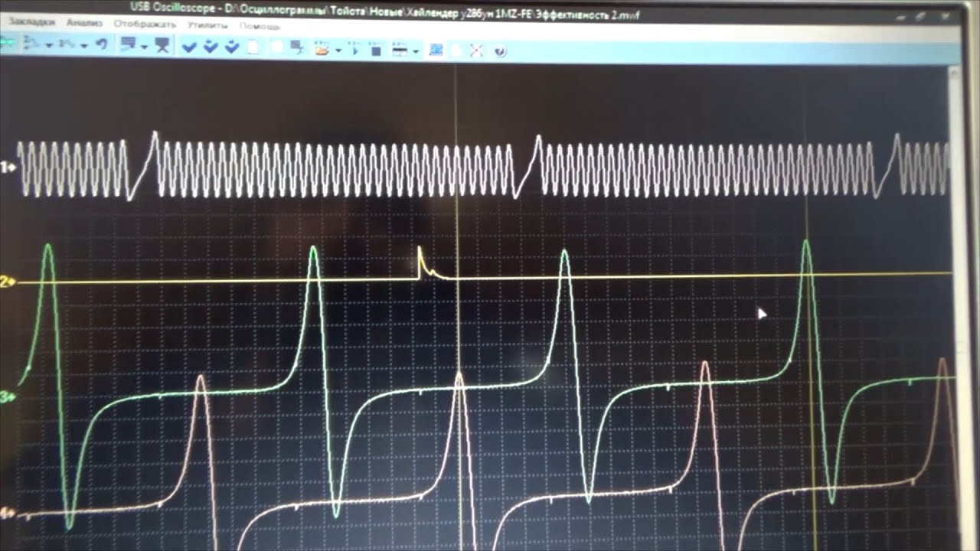
Task: Click the first waveform tool icon
Action: click(31, 44)
